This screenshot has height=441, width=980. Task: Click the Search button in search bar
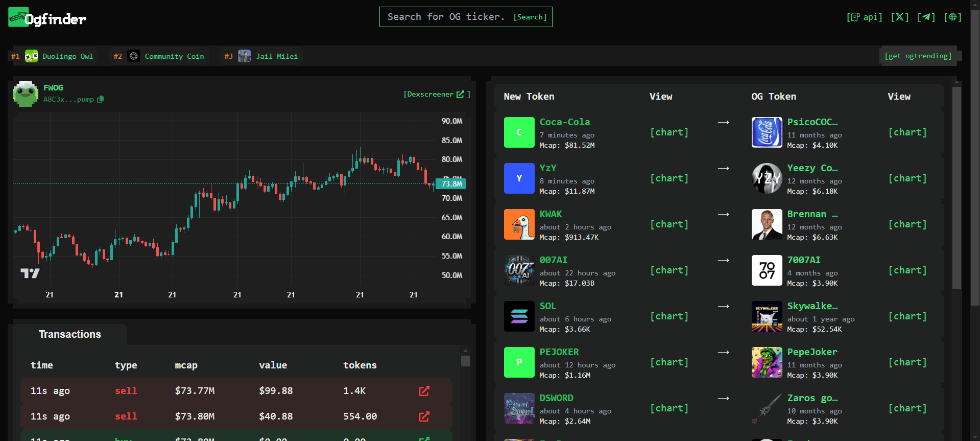pos(530,17)
